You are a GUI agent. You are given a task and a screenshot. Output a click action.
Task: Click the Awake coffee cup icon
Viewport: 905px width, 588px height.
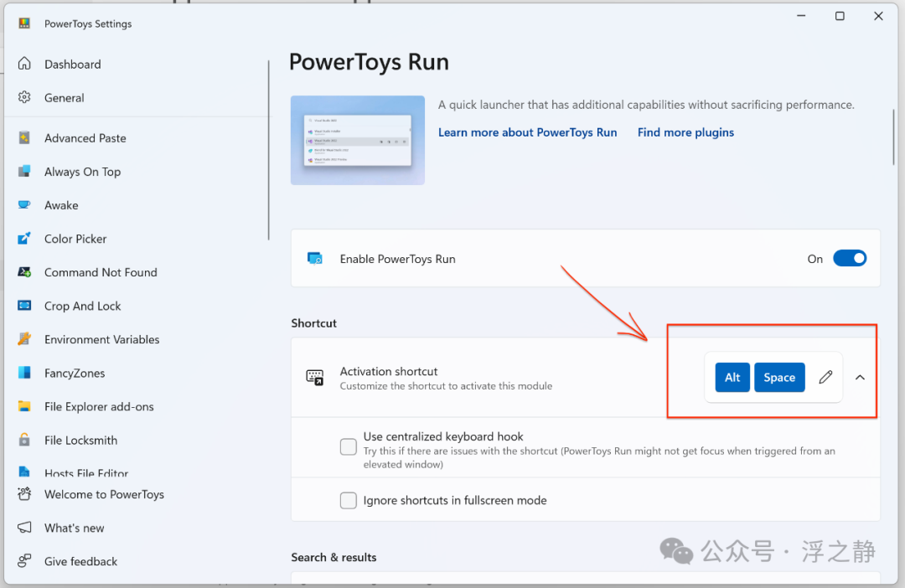pos(24,204)
